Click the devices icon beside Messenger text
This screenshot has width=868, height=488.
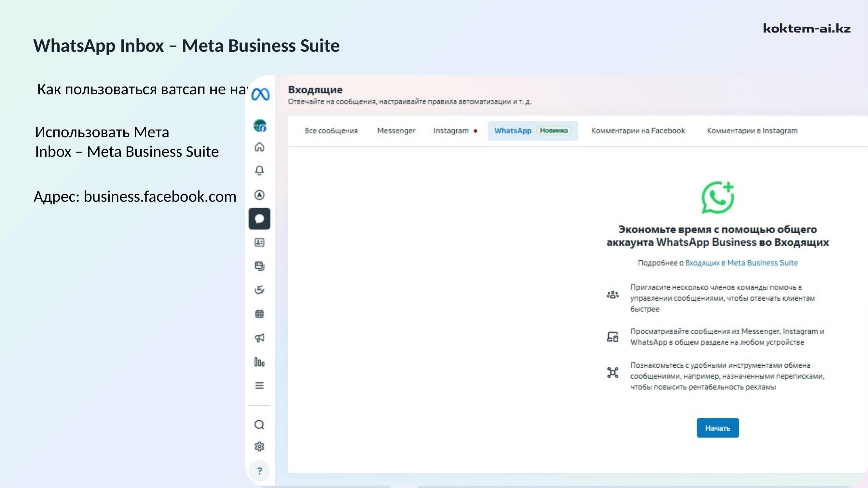click(x=613, y=336)
